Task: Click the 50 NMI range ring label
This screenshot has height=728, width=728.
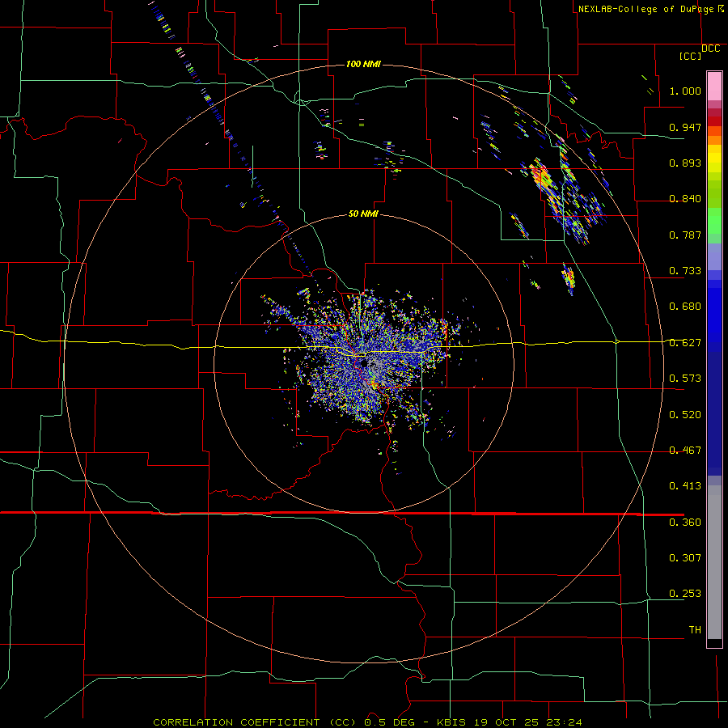Action: pyautogui.click(x=363, y=214)
